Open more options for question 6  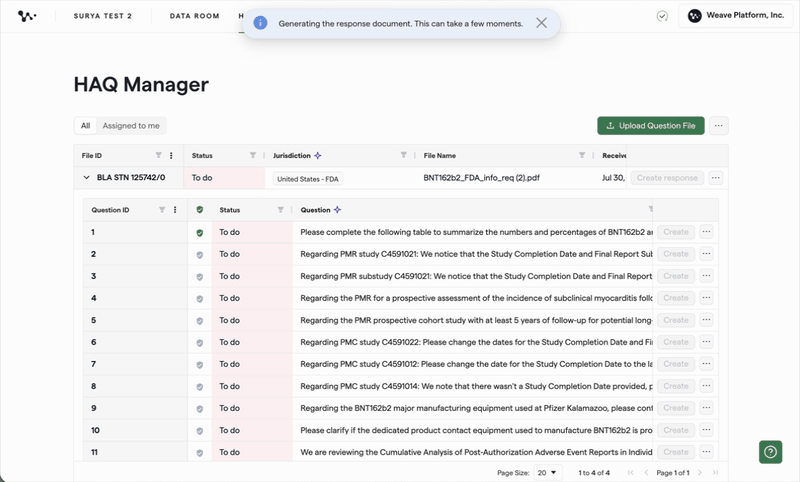(x=706, y=342)
